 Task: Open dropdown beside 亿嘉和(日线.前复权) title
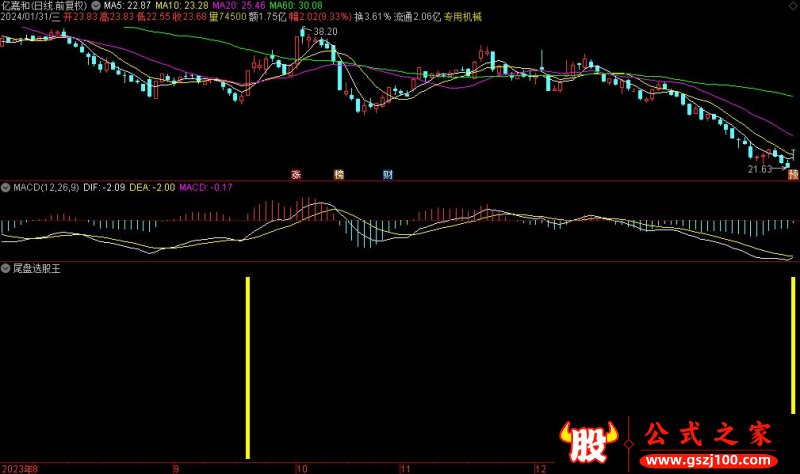pos(95,6)
